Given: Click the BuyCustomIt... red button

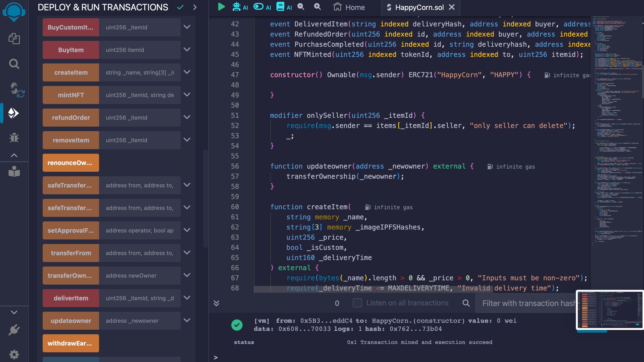Looking at the screenshot, I should pos(71,27).
